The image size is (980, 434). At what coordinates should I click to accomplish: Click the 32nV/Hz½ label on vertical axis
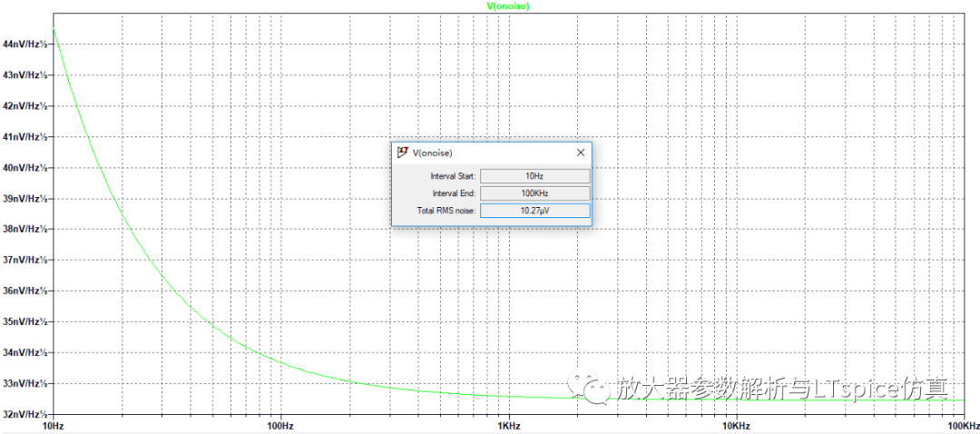pos(24,414)
